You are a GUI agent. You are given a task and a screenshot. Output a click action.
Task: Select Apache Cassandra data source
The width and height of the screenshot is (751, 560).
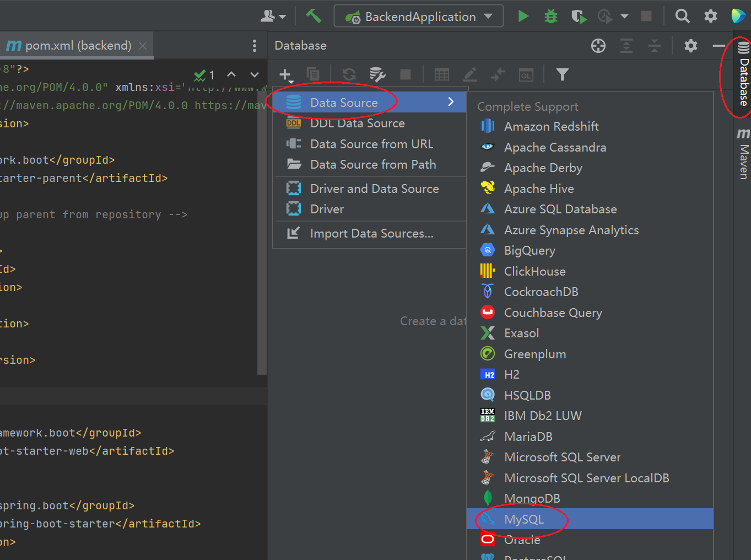[x=590, y=147]
